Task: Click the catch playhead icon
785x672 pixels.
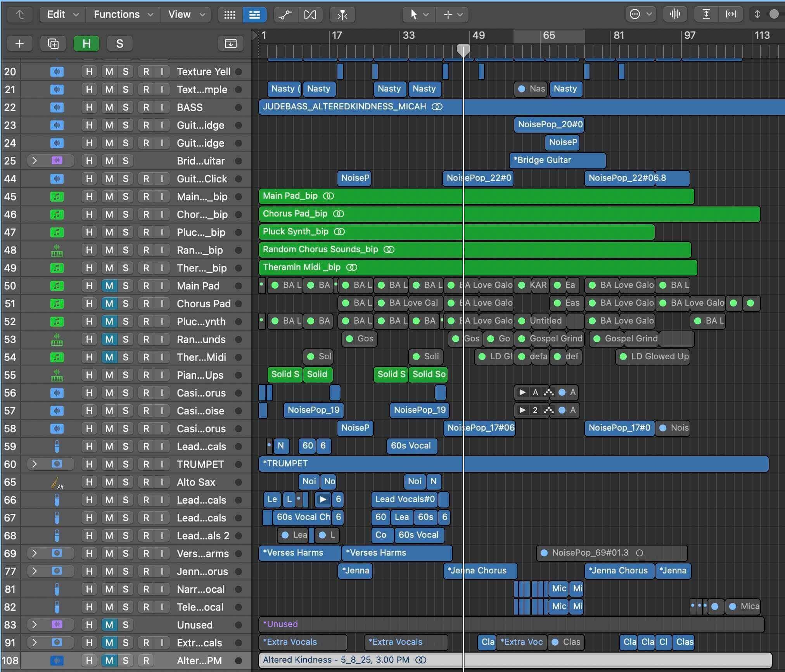Action: click(x=342, y=15)
